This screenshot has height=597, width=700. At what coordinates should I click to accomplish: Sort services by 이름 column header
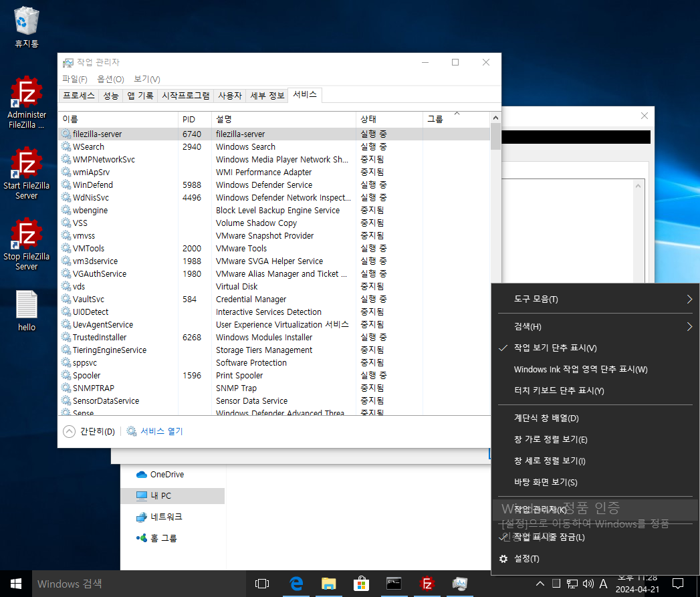click(x=118, y=119)
